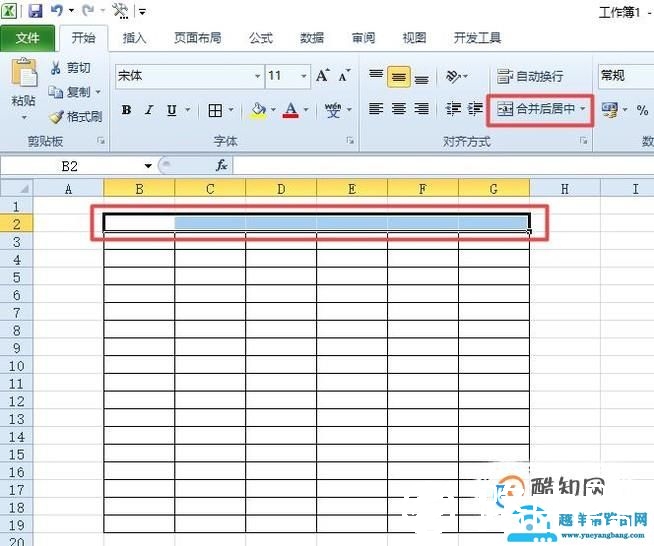Select column H header

coord(565,189)
